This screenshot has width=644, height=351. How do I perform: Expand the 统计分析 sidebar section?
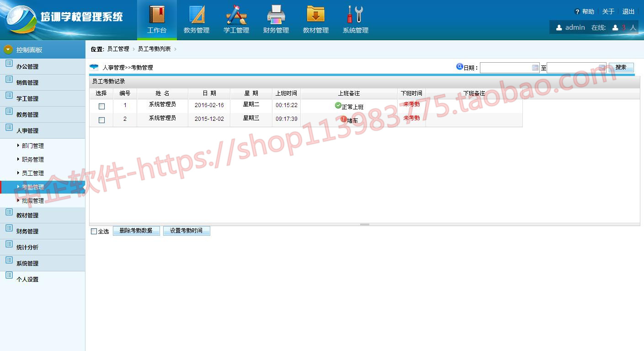point(43,247)
